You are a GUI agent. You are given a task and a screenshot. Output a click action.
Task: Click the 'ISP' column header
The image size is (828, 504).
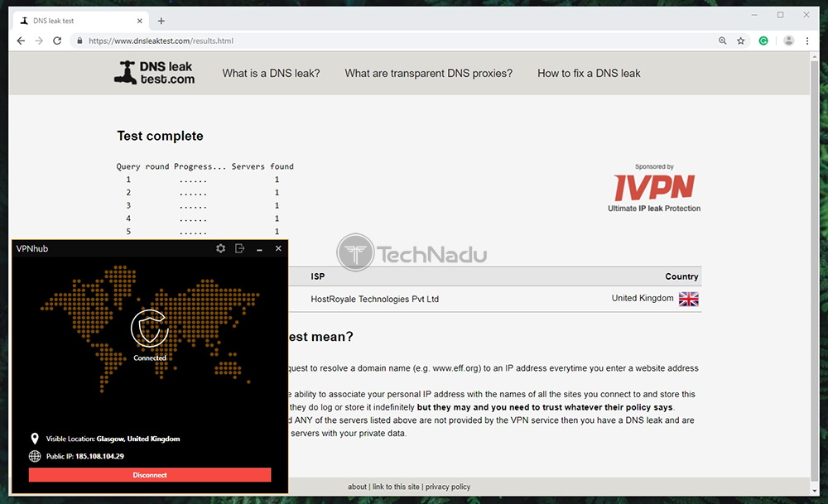point(318,276)
